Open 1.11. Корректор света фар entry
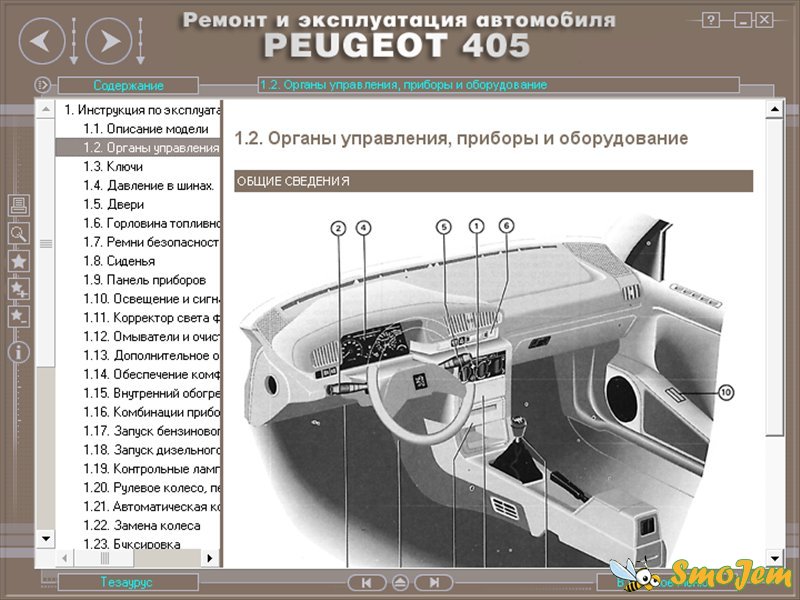 152,318
